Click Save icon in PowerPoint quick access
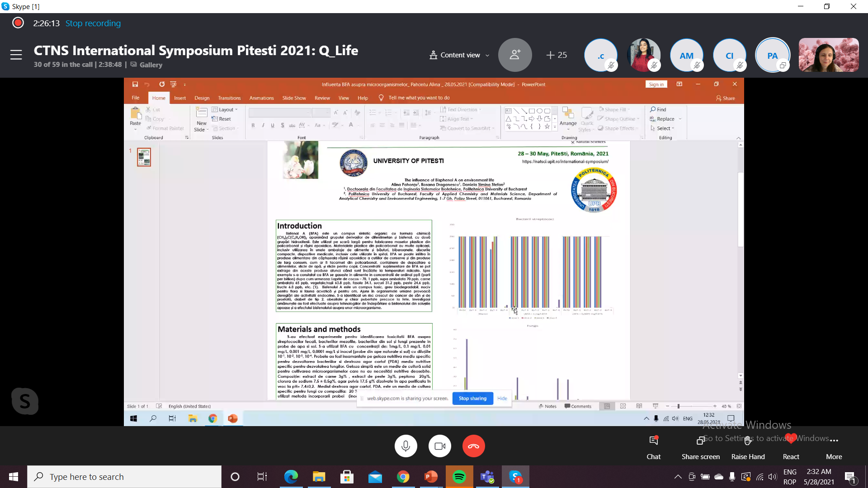This screenshot has height=488, width=868. pyautogui.click(x=135, y=84)
